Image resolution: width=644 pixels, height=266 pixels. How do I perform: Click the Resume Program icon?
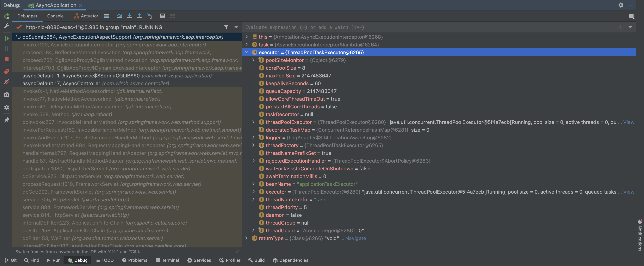(x=7, y=39)
